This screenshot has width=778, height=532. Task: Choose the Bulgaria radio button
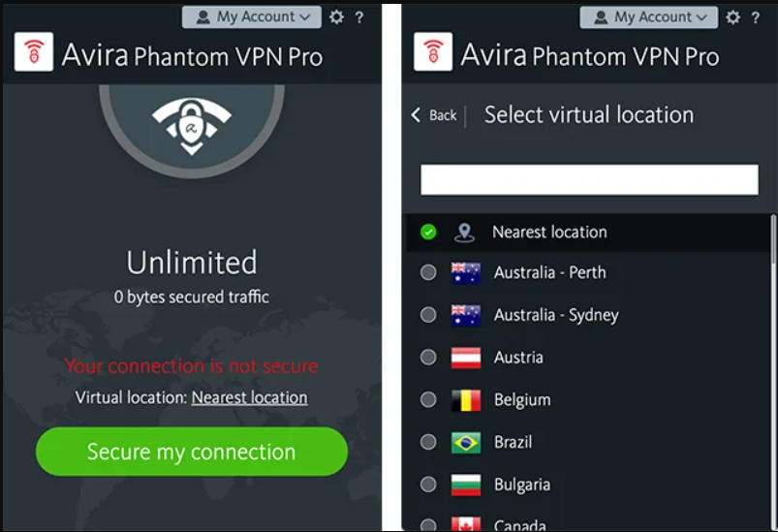428,485
